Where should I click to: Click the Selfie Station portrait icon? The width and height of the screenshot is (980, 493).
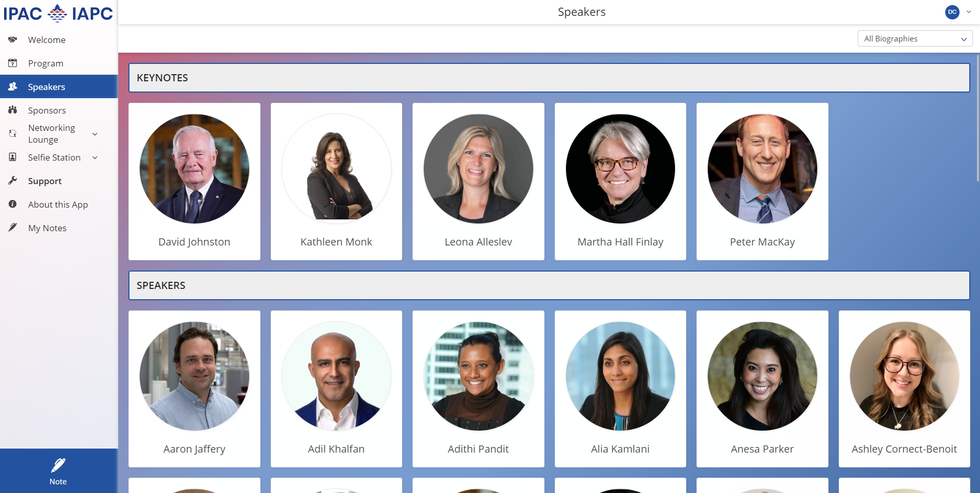13,158
